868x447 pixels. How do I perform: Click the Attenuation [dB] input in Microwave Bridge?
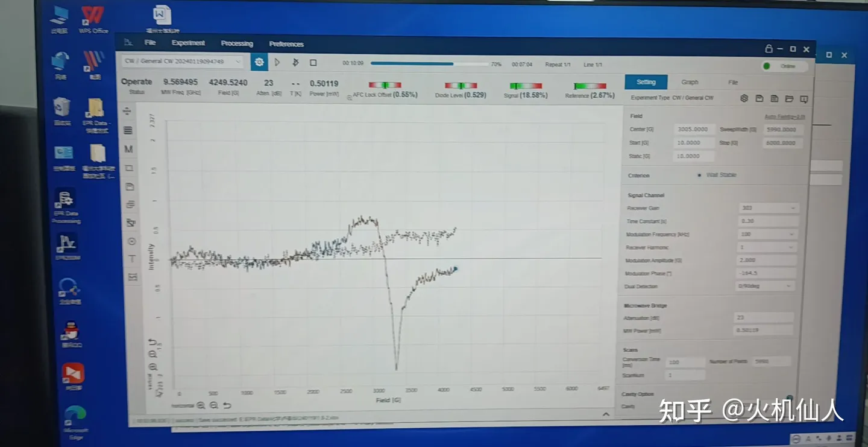(x=764, y=317)
